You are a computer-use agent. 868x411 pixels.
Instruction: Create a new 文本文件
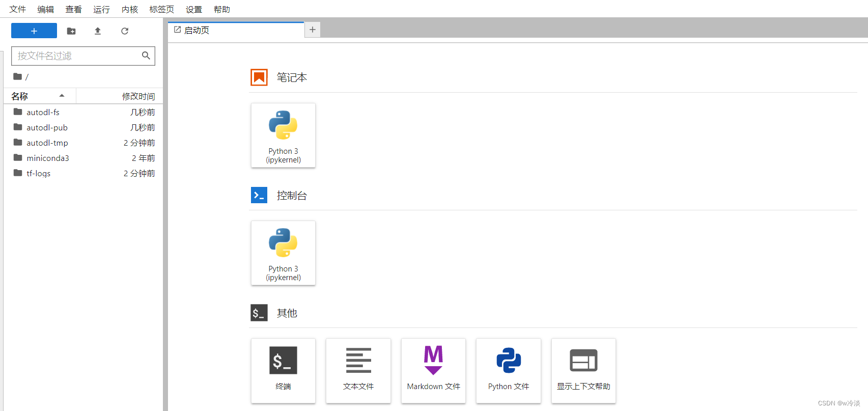click(358, 371)
